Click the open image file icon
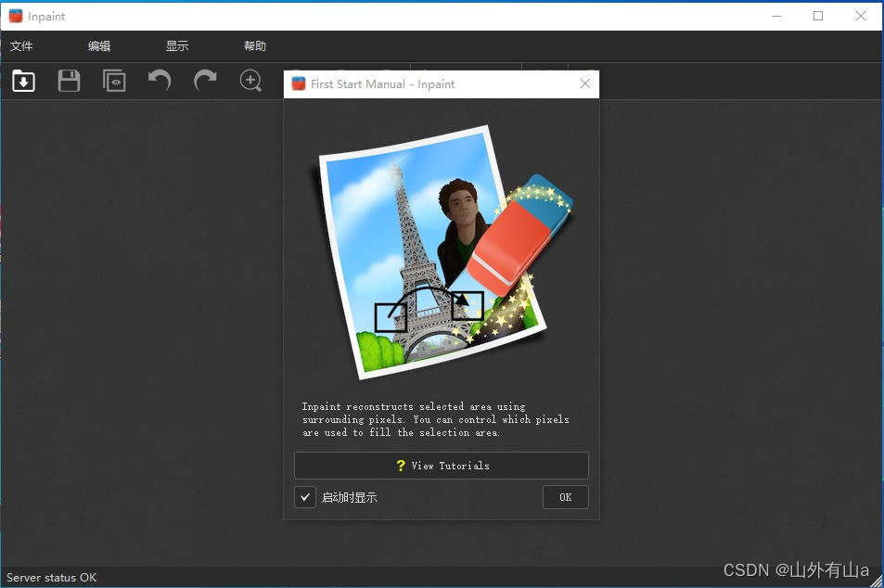884x588 pixels. (24, 81)
